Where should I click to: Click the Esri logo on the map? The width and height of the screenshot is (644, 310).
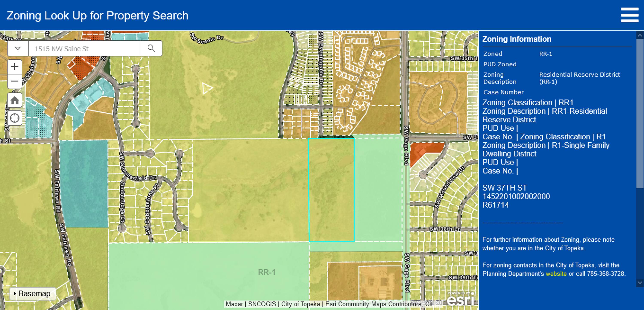460,299
